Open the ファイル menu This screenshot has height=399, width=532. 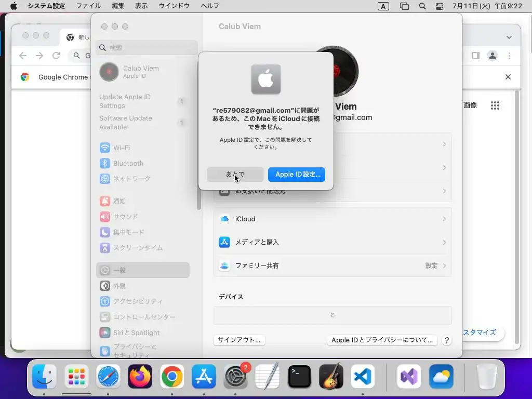(x=88, y=6)
